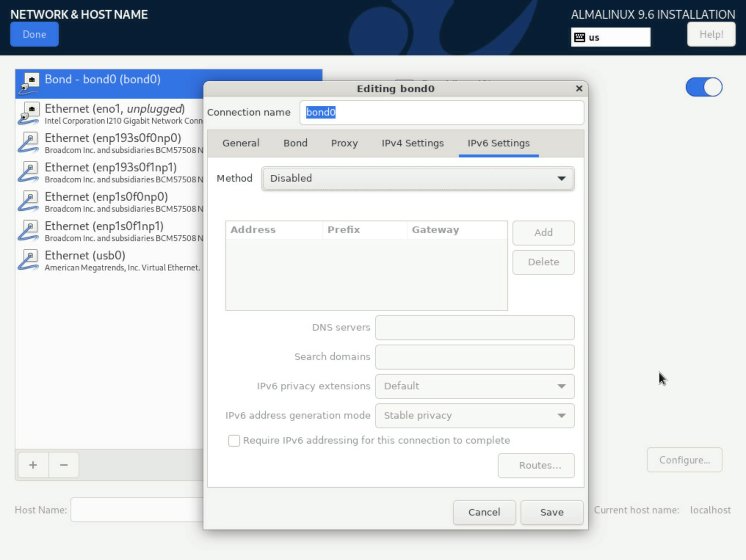746x560 pixels.
Task: Select Ethernet (enp1s0f0np0) list row text
Action: coord(106,197)
